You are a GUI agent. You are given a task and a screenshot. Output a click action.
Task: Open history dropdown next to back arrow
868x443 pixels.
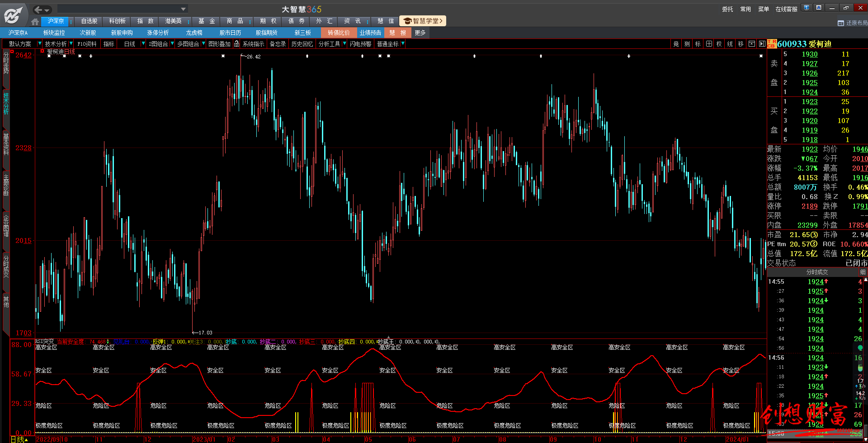47,10
